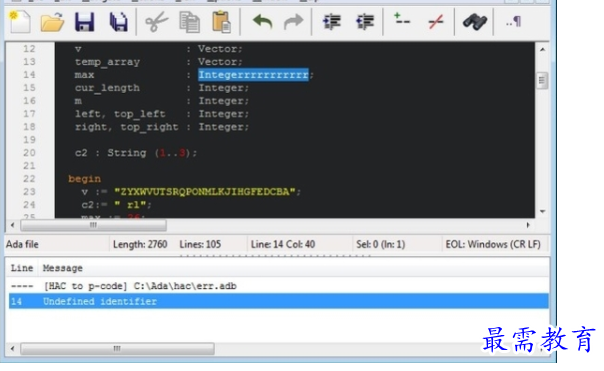The width and height of the screenshot is (604, 371).
Task: Click the alphabet string literal on line 23
Action: coord(205,192)
